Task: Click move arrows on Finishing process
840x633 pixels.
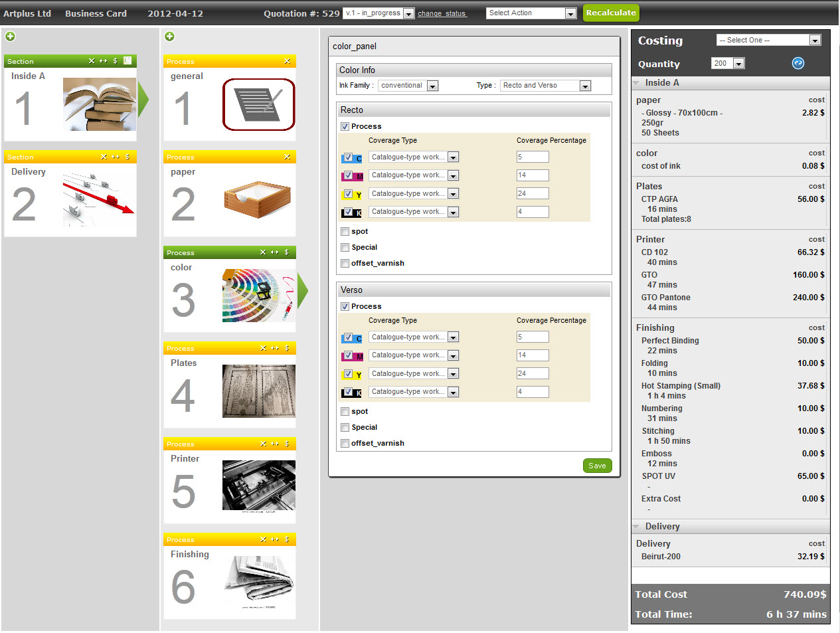Action: tap(275, 539)
